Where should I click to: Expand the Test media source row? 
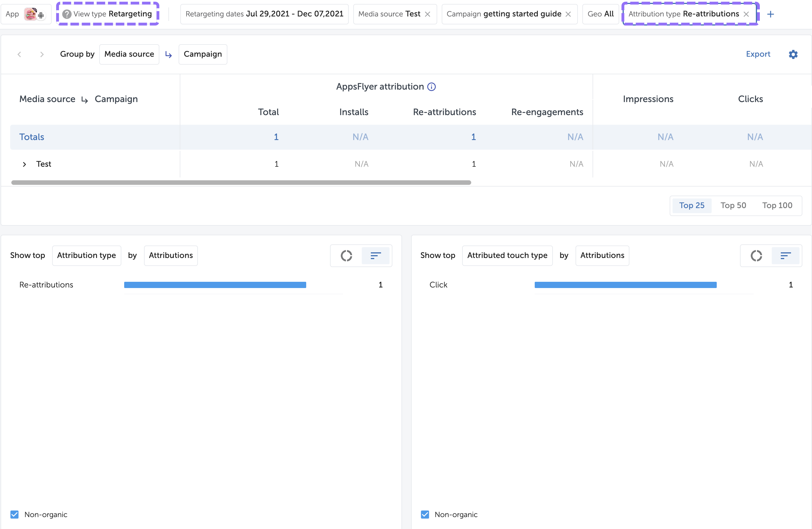[24, 164]
